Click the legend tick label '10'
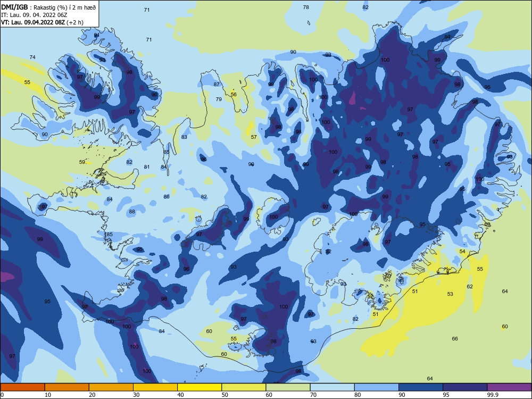 [48, 395]
